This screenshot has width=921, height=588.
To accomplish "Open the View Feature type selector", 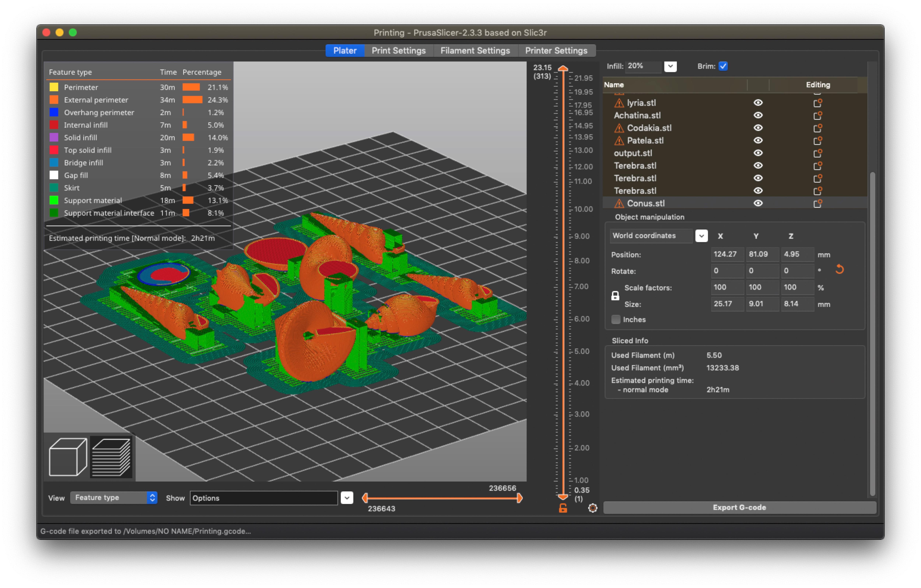I will pos(114,498).
